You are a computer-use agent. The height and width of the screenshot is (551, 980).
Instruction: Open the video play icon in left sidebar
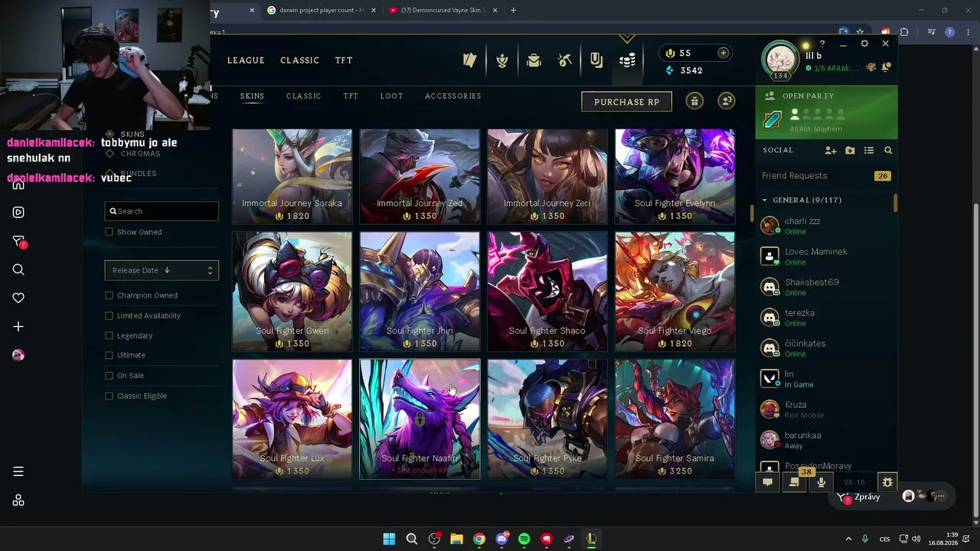18,213
